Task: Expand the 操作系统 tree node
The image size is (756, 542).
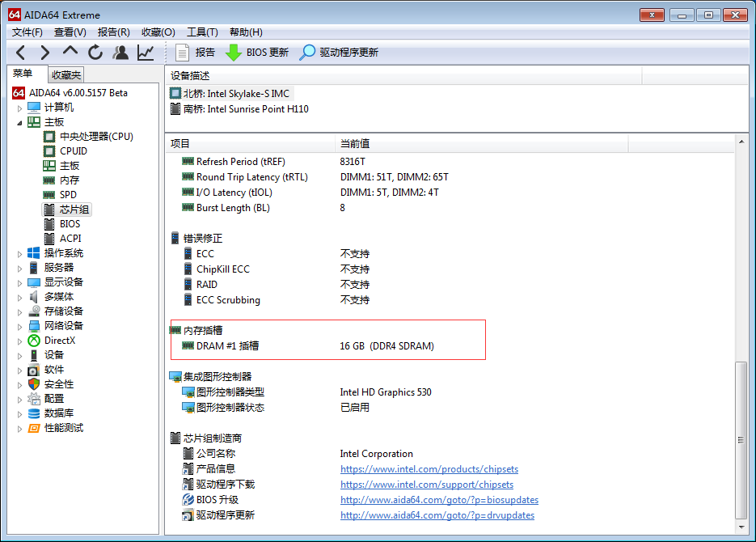Action: click(20, 253)
